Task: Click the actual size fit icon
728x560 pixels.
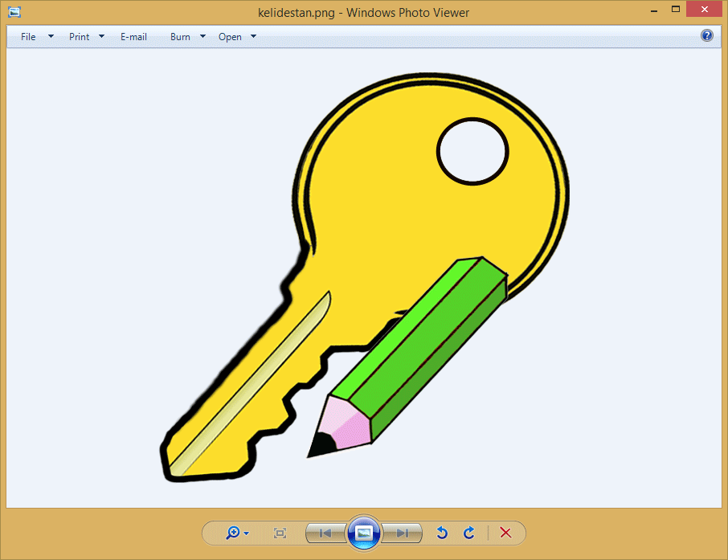Action: pyautogui.click(x=280, y=533)
